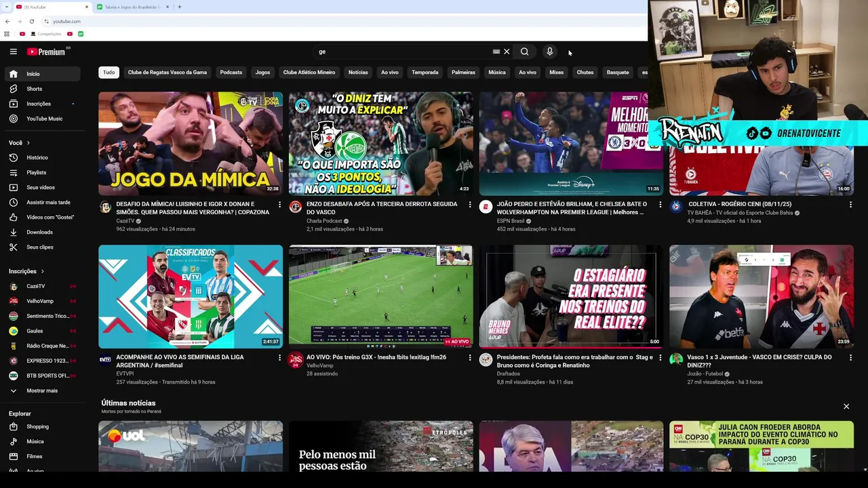This screenshot has height=488, width=868.
Task: Open Início in the sidebar
Action: [x=43, y=74]
